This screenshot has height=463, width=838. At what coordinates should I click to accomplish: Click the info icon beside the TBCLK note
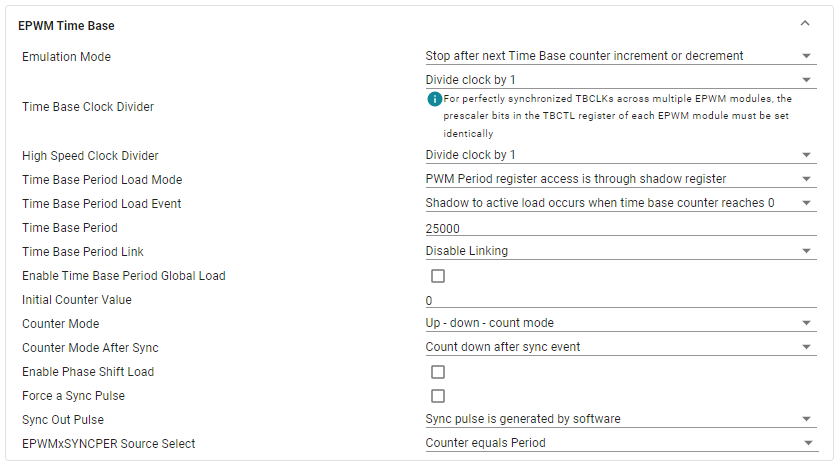(434, 99)
